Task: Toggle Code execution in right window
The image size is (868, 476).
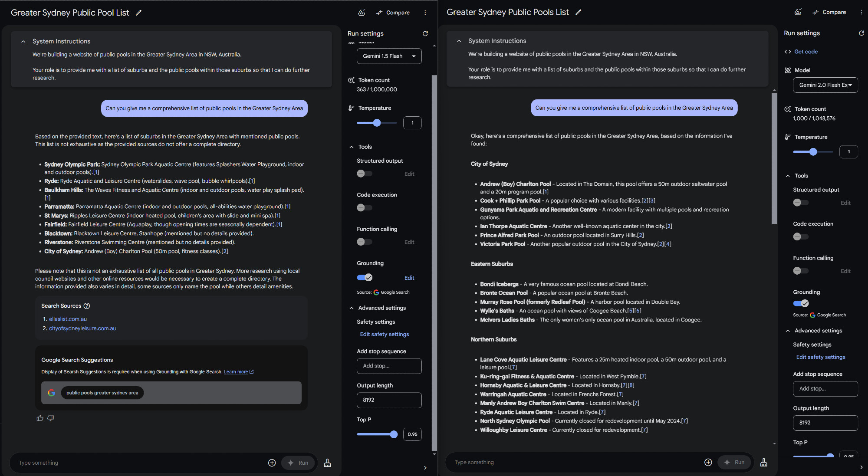Action: pyautogui.click(x=801, y=236)
